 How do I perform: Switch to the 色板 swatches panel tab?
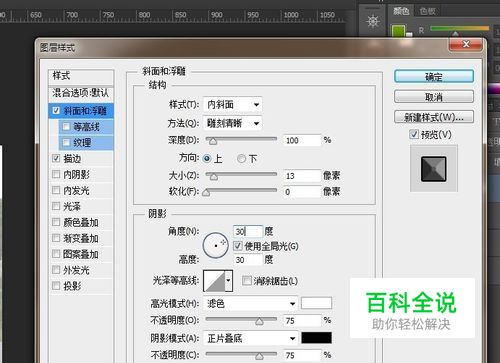pyautogui.click(x=427, y=11)
